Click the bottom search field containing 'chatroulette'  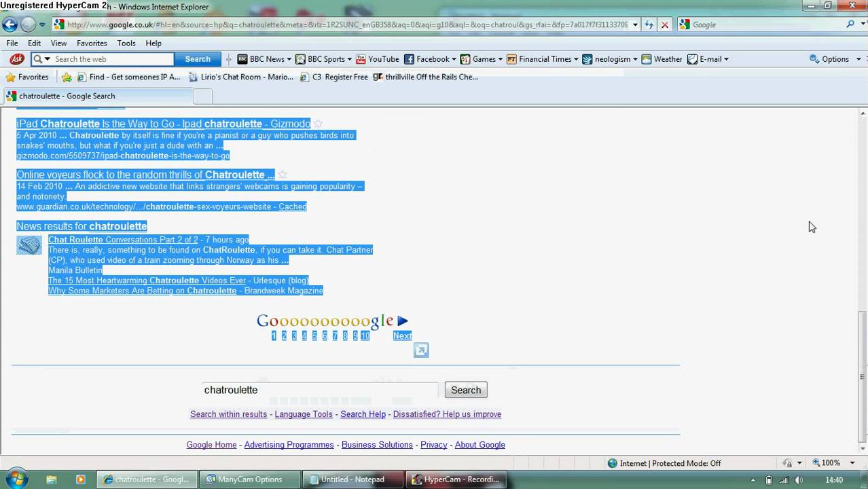[x=321, y=390]
